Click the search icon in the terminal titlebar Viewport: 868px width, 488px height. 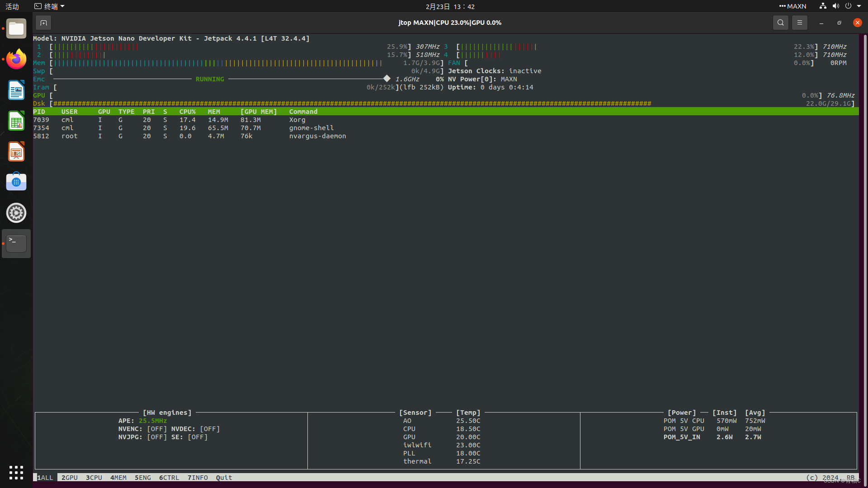pyautogui.click(x=780, y=23)
